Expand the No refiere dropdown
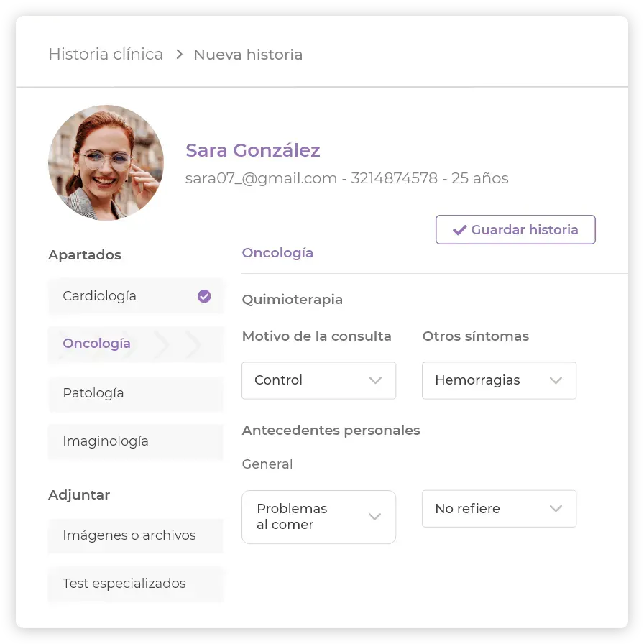 pyautogui.click(x=499, y=508)
